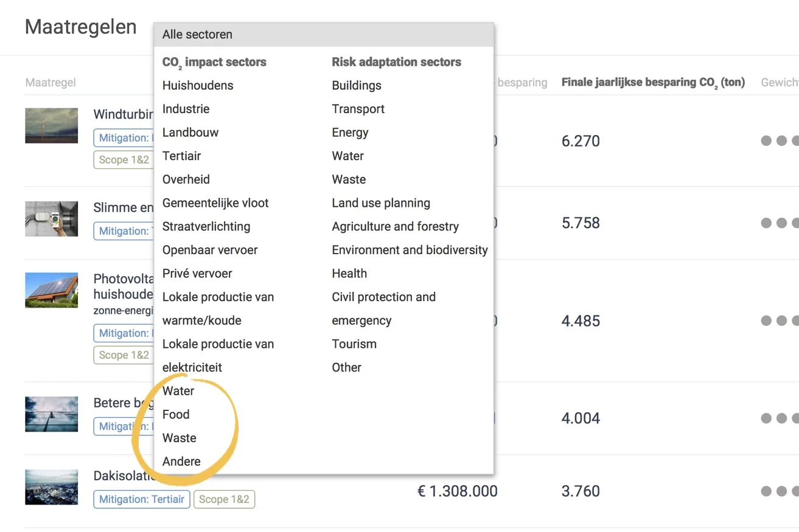Select Lokale productie van warmte/koude
This screenshot has width=799, height=532.
click(x=218, y=309)
